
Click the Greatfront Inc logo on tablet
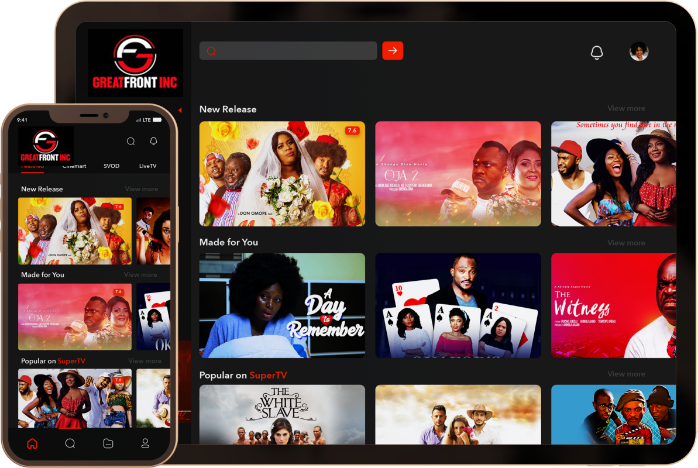tap(135, 63)
